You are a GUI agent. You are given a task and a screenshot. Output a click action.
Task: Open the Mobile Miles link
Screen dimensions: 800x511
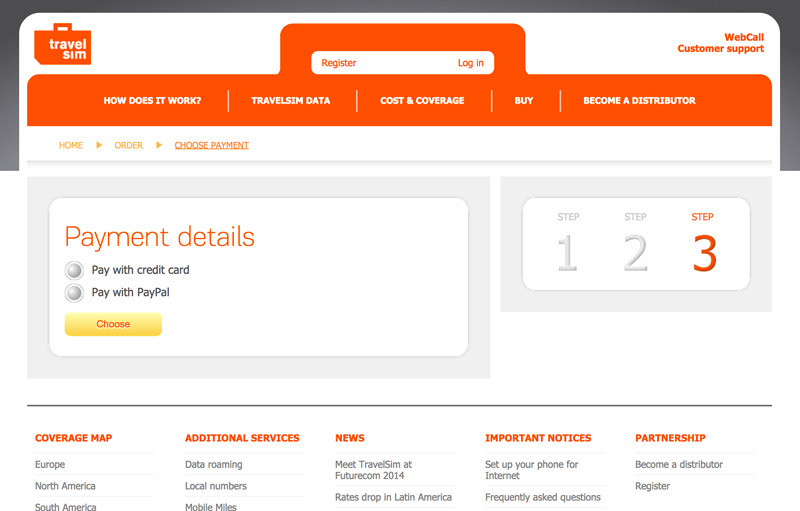click(x=211, y=507)
